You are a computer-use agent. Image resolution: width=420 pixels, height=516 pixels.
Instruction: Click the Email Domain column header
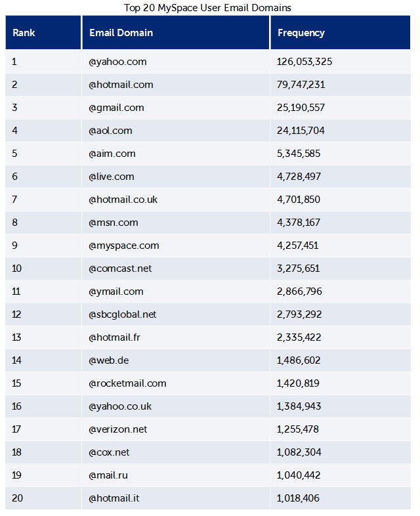coord(121,33)
